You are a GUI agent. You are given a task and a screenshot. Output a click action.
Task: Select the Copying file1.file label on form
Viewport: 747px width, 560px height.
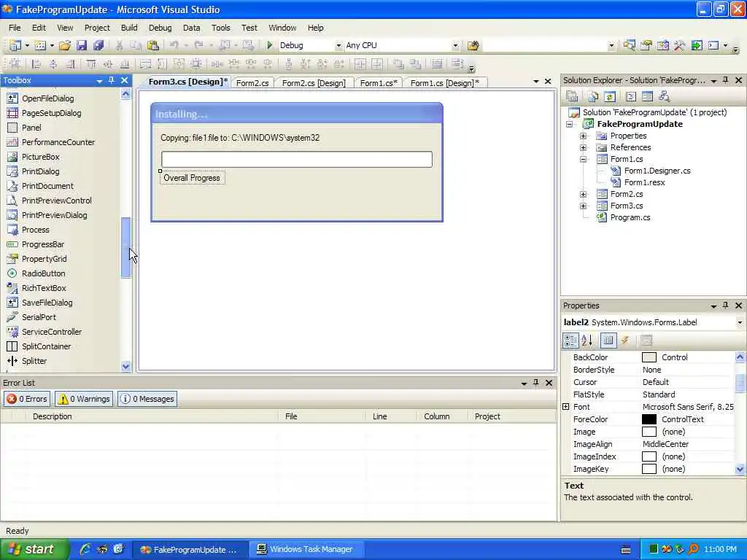tap(239, 138)
